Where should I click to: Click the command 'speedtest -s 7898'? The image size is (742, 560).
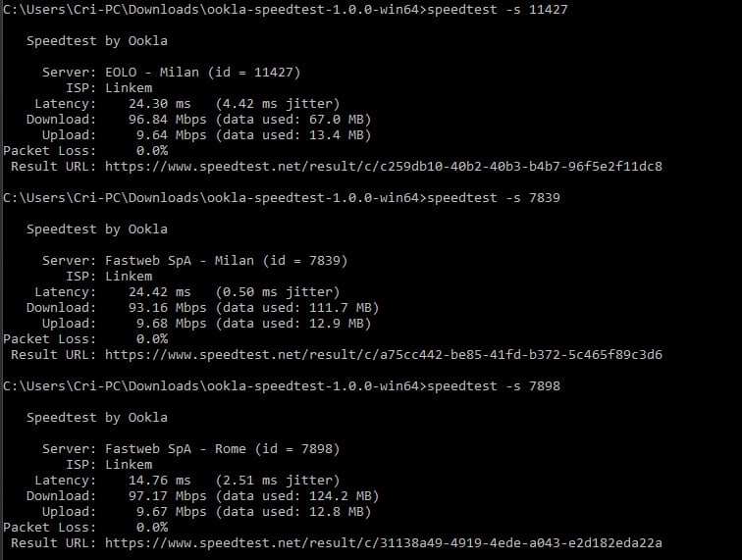click(x=494, y=386)
